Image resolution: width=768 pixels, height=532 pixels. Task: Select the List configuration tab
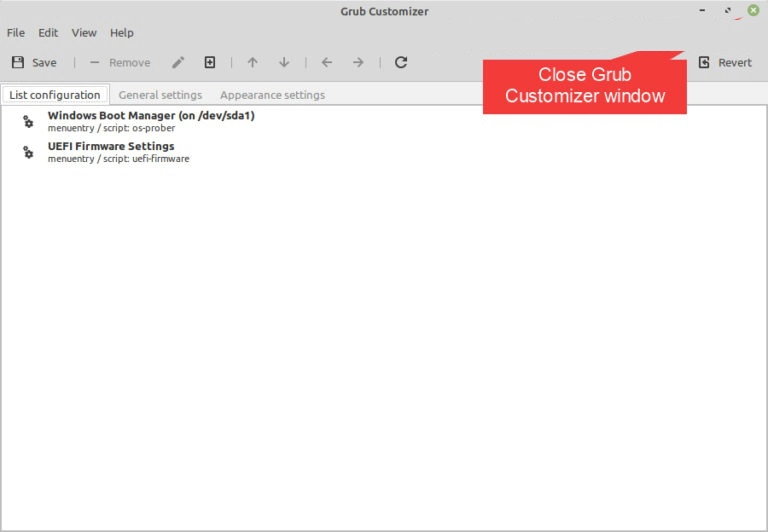[x=55, y=95]
